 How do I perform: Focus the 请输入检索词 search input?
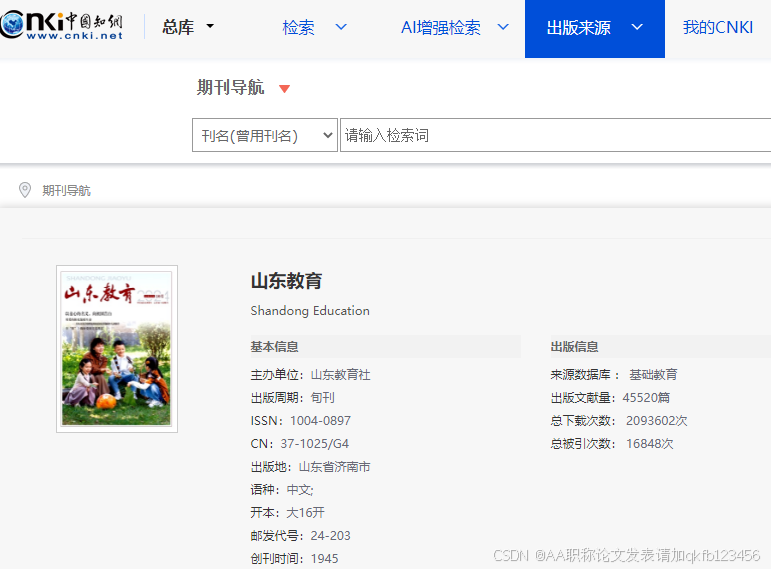[x=556, y=135]
